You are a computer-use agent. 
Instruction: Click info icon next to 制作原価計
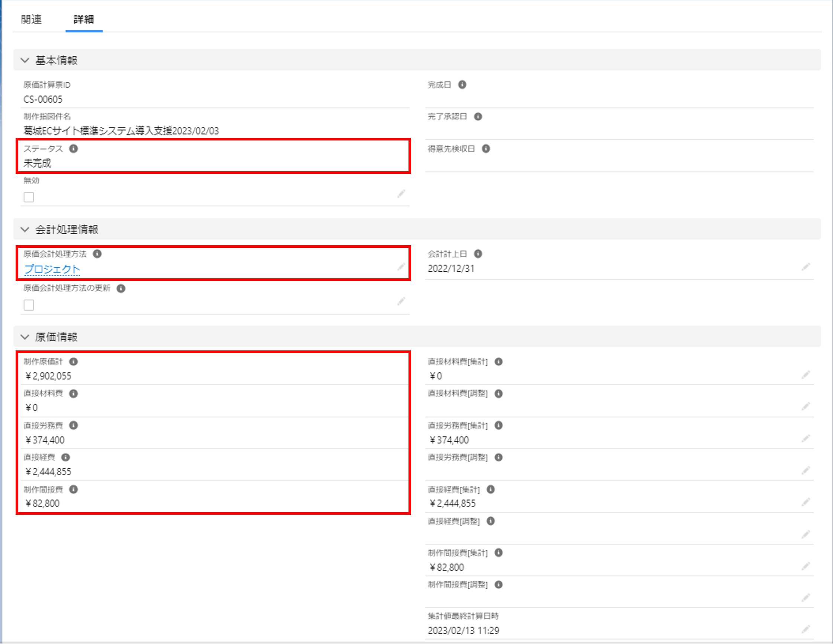pos(74,362)
